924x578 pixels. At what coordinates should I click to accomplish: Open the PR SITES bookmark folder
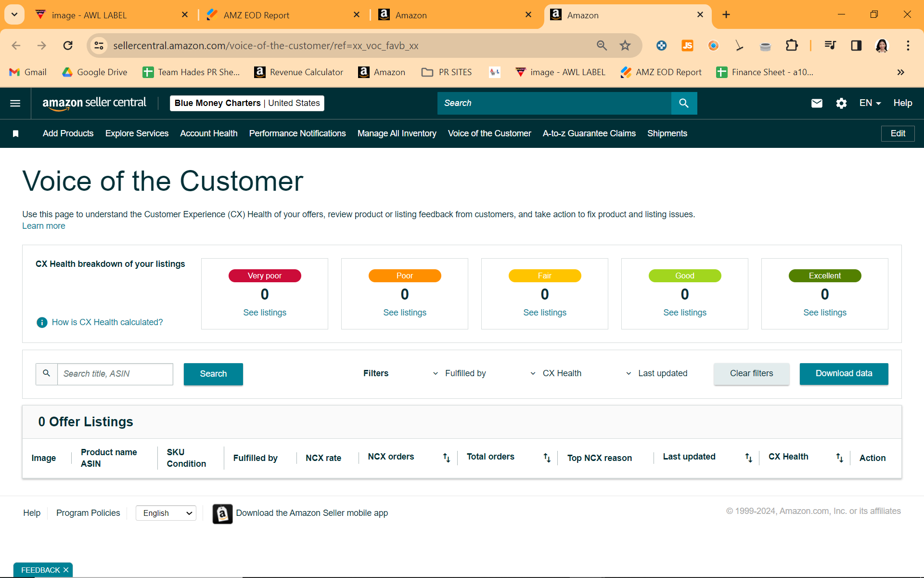[447, 72]
